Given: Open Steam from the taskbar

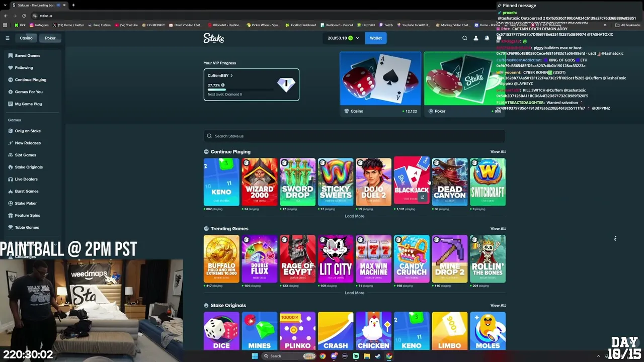Looking at the screenshot, I should coord(378,356).
